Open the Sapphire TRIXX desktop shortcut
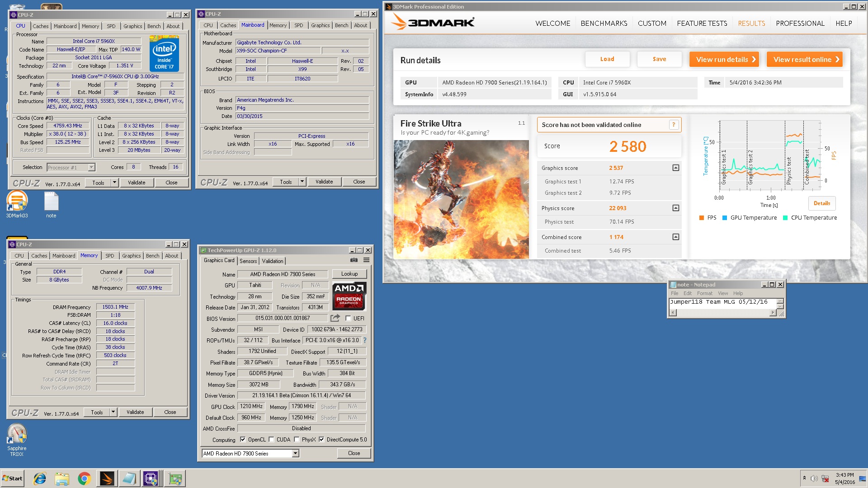 pyautogui.click(x=17, y=440)
